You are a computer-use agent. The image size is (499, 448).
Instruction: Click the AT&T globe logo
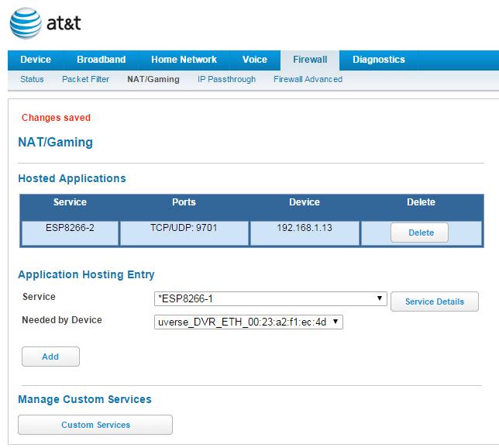coord(26,23)
